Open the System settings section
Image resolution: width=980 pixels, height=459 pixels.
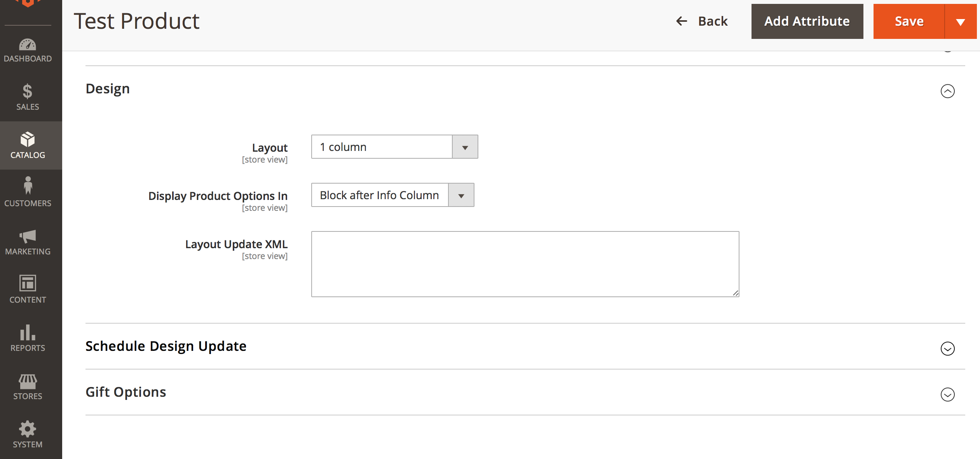click(x=28, y=433)
